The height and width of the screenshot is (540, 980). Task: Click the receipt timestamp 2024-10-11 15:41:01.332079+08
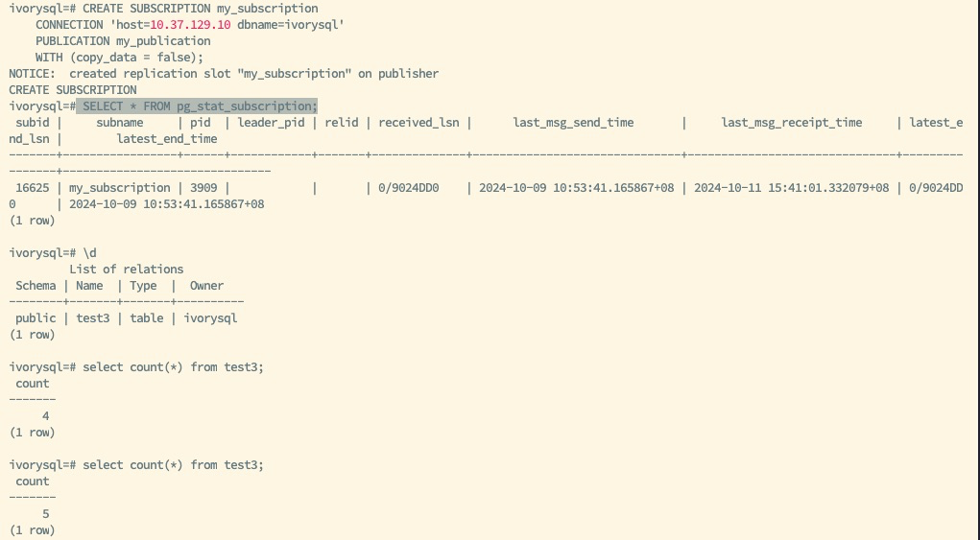791,188
